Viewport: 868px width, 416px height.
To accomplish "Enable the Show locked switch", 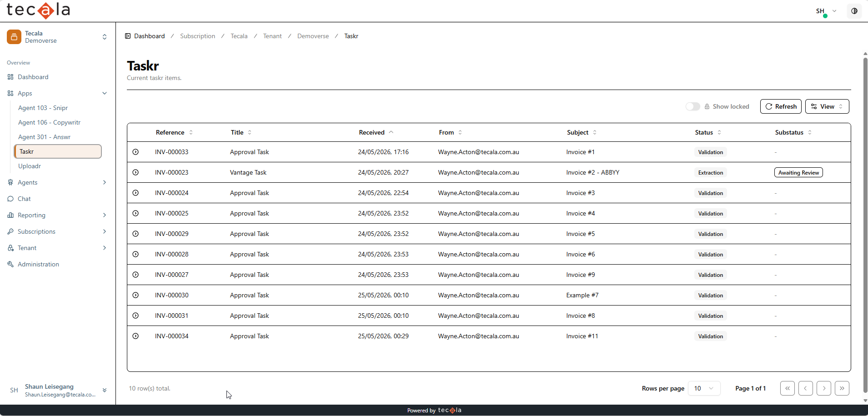I will 693,106.
